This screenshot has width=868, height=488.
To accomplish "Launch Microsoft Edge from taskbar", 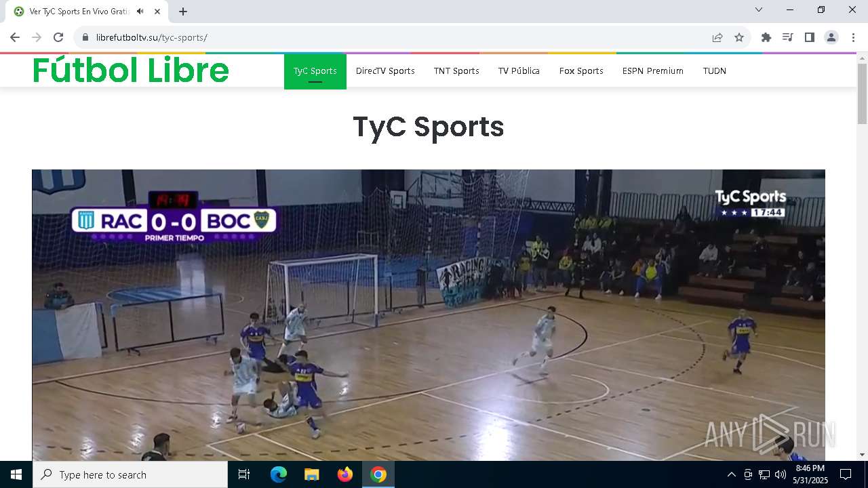I will 279,474.
